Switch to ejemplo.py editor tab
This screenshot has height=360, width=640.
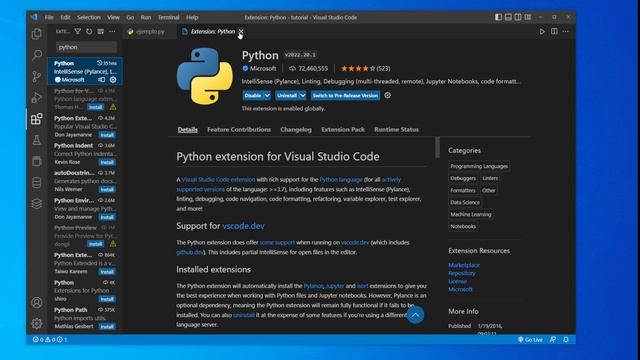pyautogui.click(x=150, y=31)
